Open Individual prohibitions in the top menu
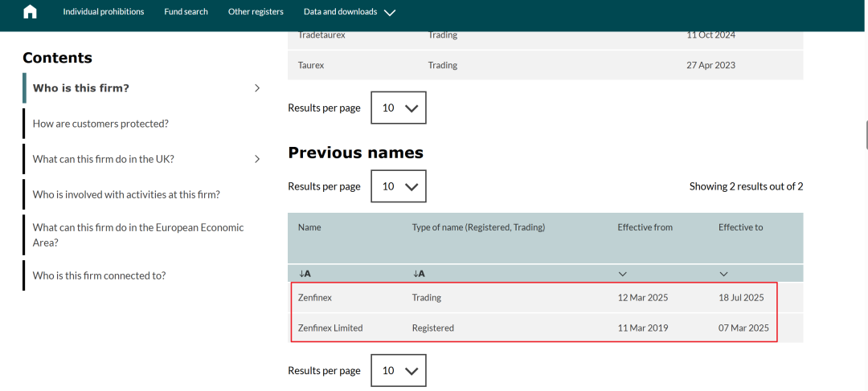The width and height of the screenshot is (868, 391). (104, 12)
